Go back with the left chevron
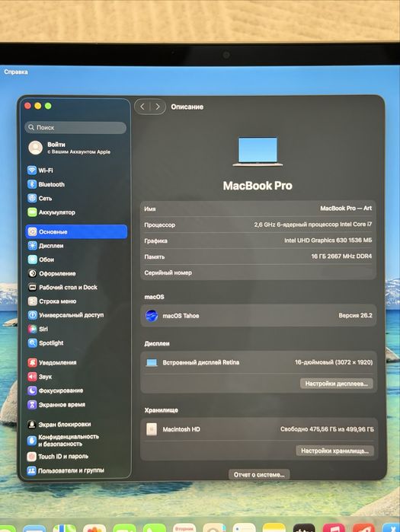The width and height of the screenshot is (400, 532). click(142, 107)
